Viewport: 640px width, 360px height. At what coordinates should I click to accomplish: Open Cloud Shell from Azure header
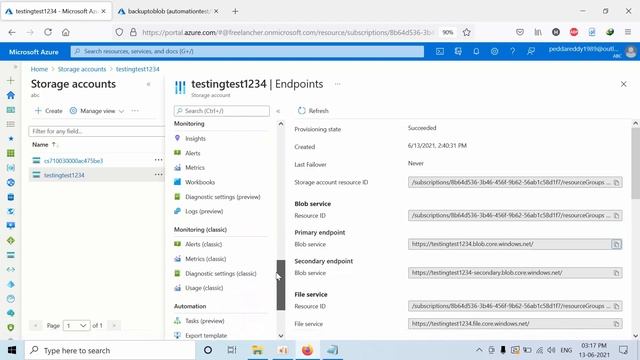click(440, 51)
